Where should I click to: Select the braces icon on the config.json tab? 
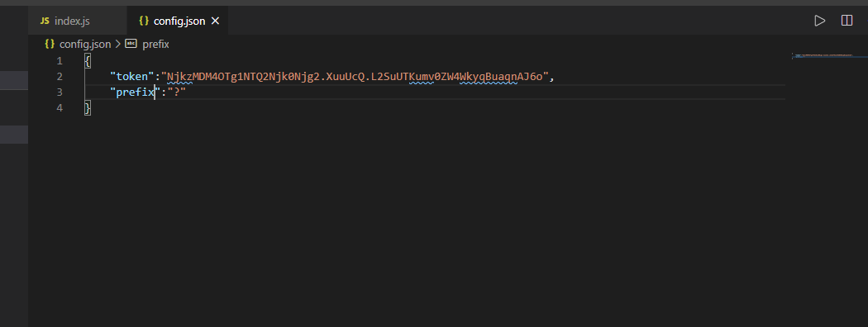click(144, 21)
